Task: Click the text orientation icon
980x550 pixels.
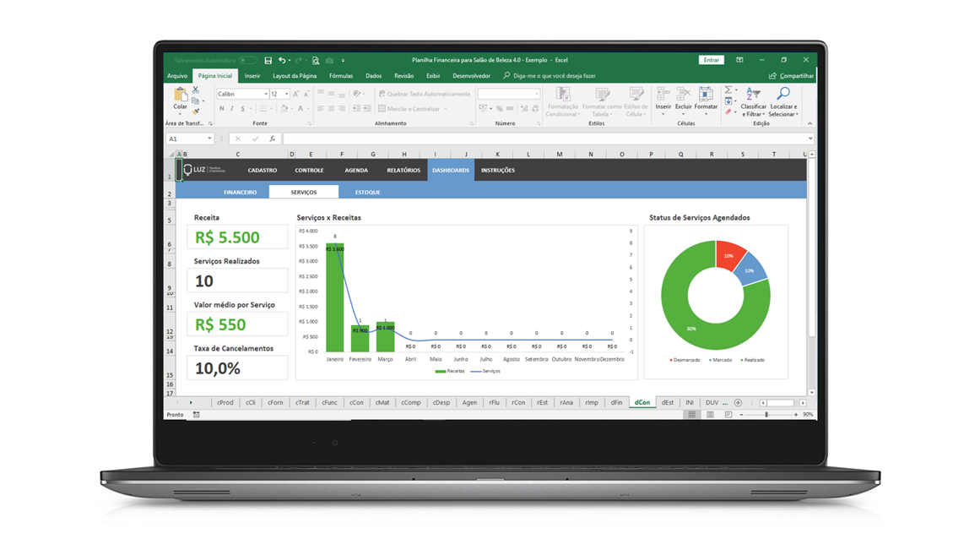Action: [x=357, y=94]
